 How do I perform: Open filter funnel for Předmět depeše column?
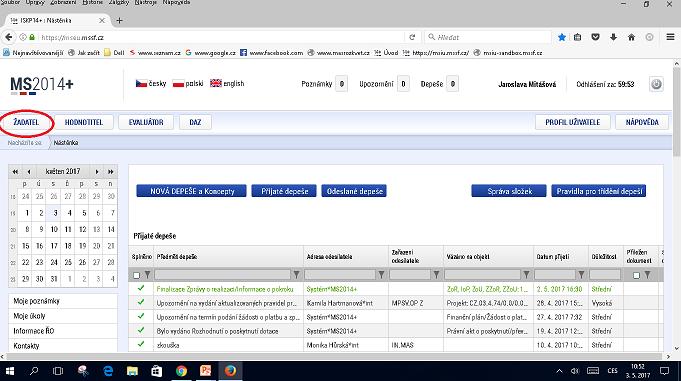pos(296,275)
